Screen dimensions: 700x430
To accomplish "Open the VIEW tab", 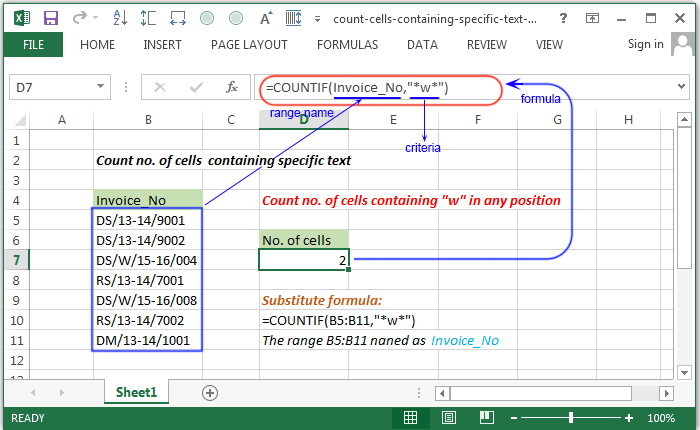I will click(x=549, y=45).
